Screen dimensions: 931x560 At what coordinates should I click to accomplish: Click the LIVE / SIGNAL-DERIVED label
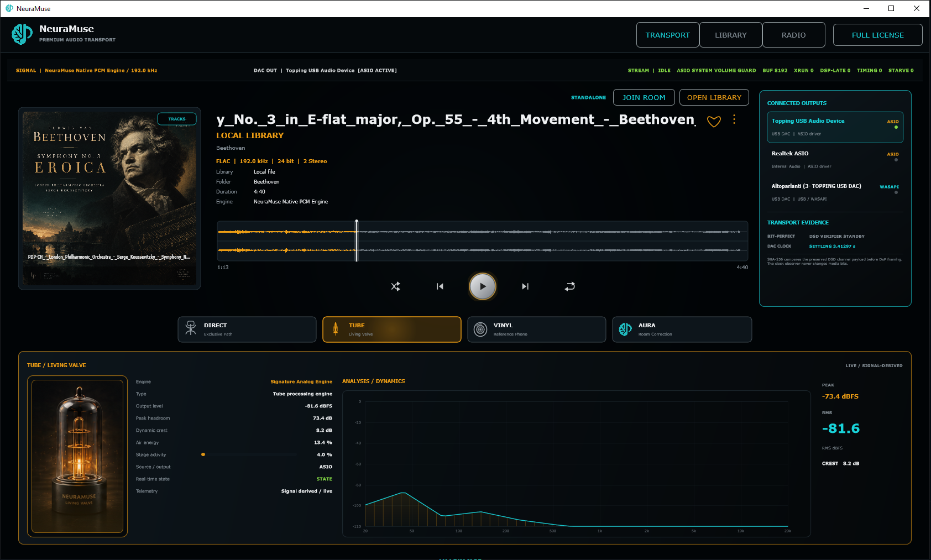(x=874, y=366)
